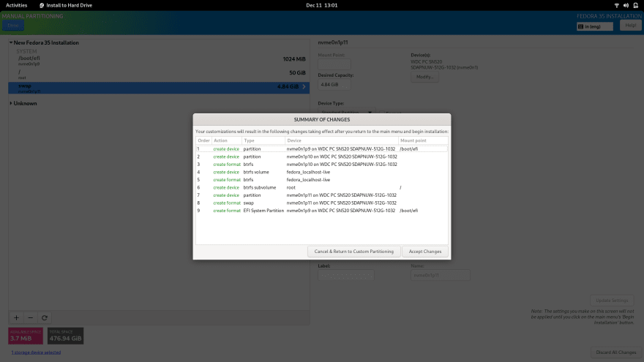This screenshot has height=362, width=644.
Task: Select row 9 EFI System Partition
Action: 321,211
